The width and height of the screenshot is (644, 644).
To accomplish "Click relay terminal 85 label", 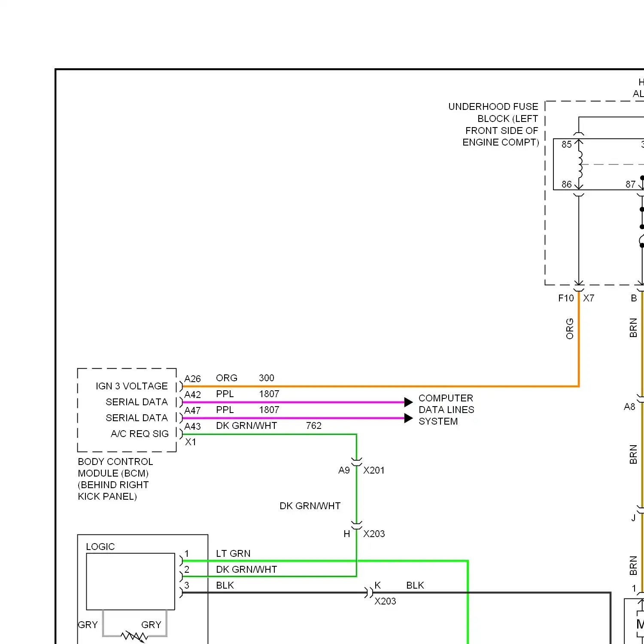I will coord(567,145).
